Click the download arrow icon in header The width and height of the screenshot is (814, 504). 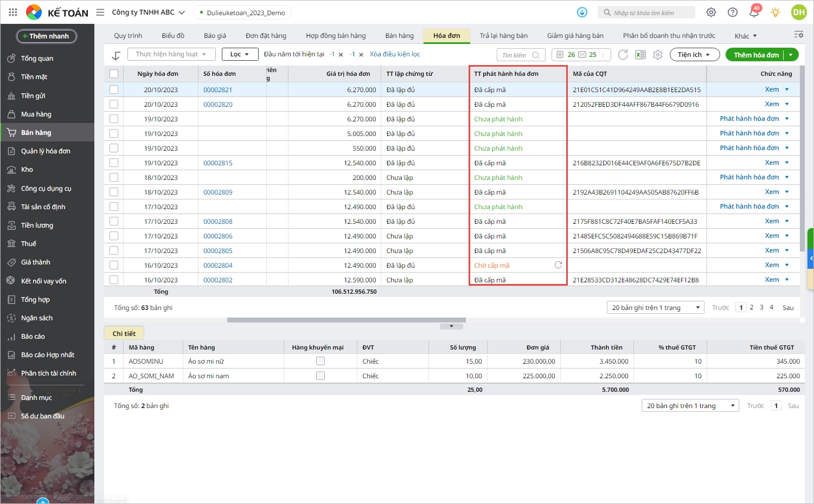pyautogui.click(x=582, y=12)
